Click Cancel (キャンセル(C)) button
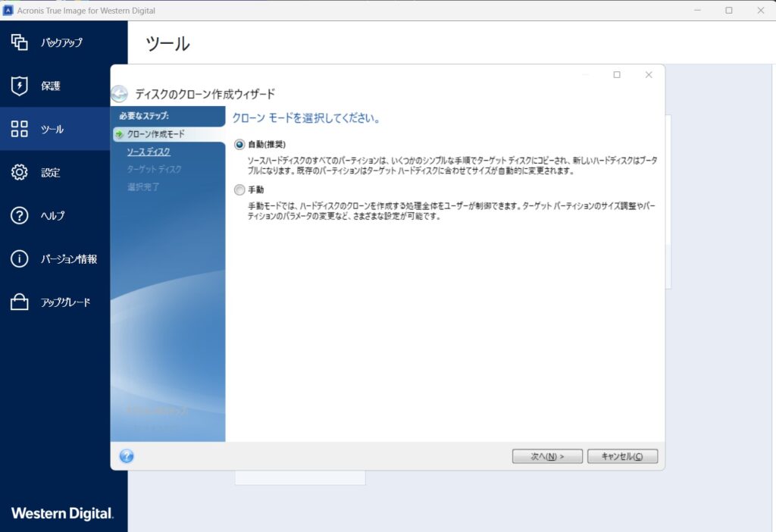This screenshot has width=776, height=532. pos(622,456)
